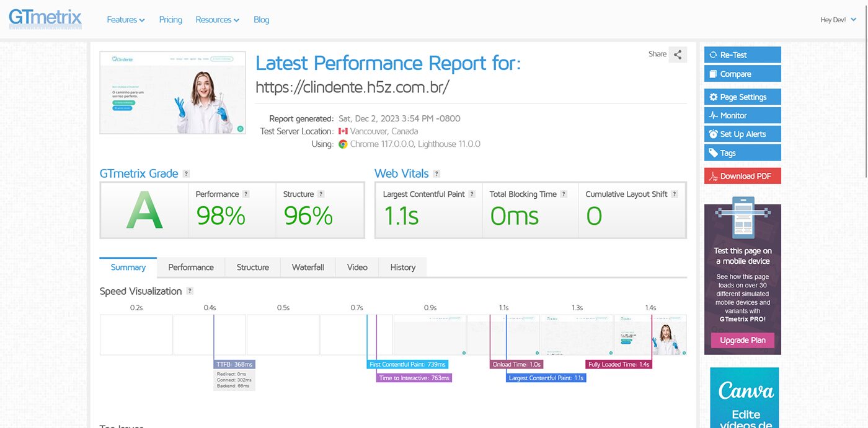This screenshot has width=868, height=428.
Task: Download the report as PDF
Action: 742,176
